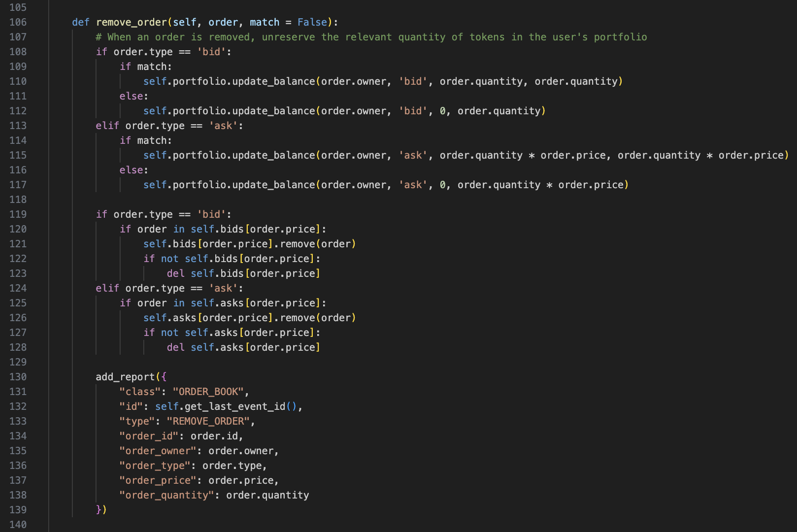Click the 'elif' keyword on line 113

[x=107, y=126]
